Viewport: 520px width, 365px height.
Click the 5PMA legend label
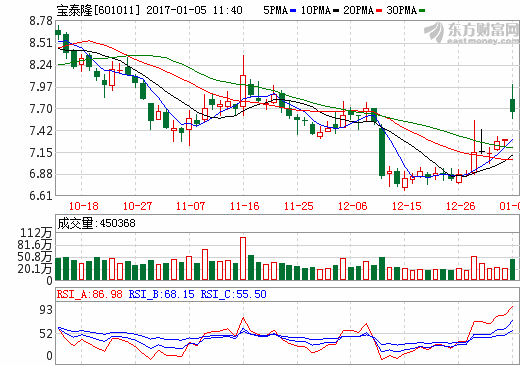(x=276, y=10)
